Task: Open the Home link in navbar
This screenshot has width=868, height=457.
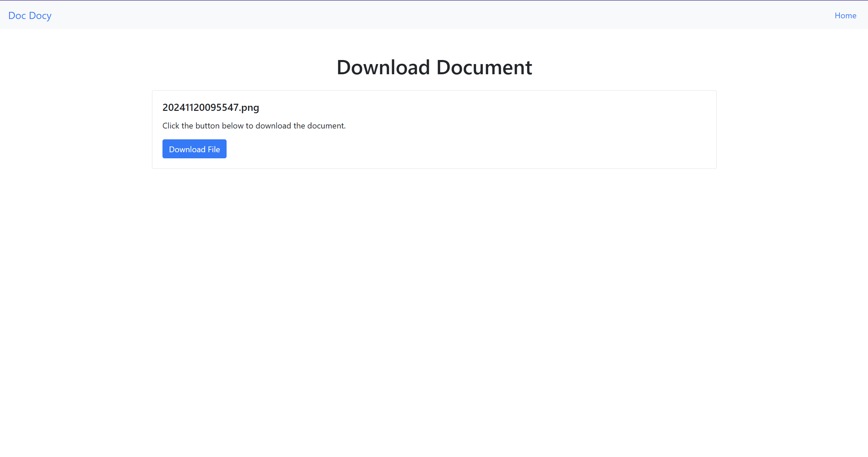Action: coord(845,16)
